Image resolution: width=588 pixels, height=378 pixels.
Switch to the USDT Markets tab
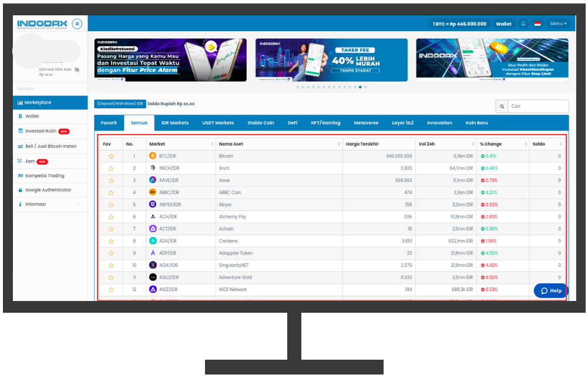click(x=218, y=123)
